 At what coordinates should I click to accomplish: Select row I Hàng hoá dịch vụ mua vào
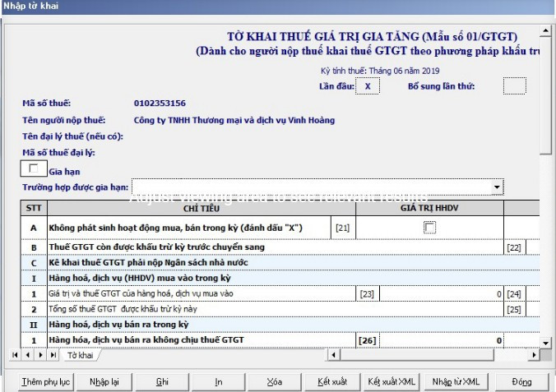(x=280, y=279)
